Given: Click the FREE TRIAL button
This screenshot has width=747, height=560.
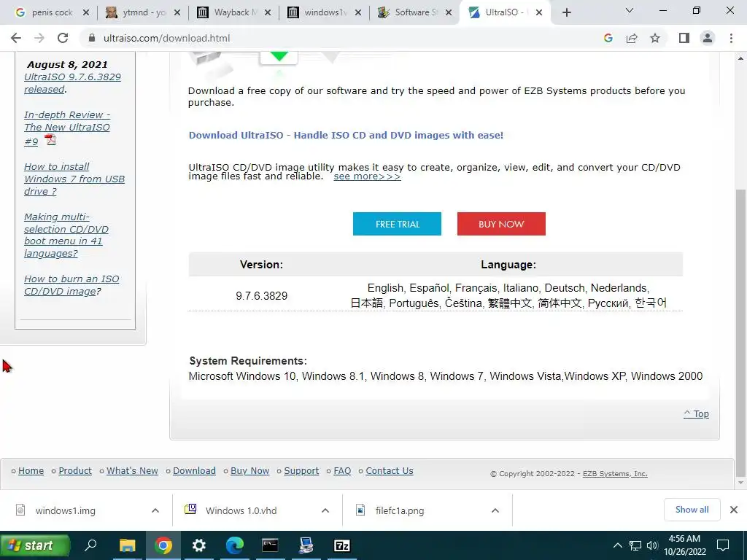Looking at the screenshot, I should (x=397, y=224).
